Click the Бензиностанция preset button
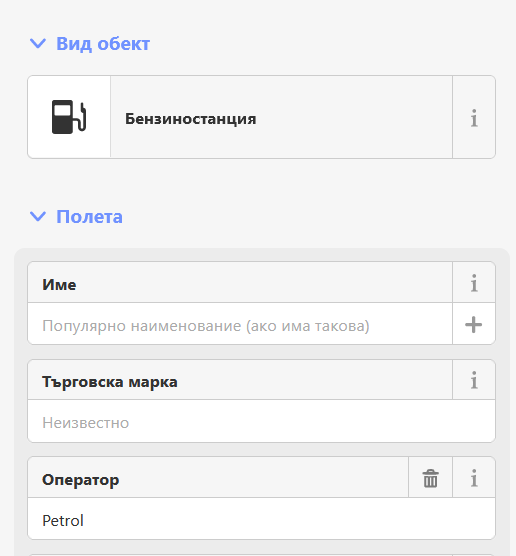The height and width of the screenshot is (556, 516). pyautogui.click(x=240, y=117)
